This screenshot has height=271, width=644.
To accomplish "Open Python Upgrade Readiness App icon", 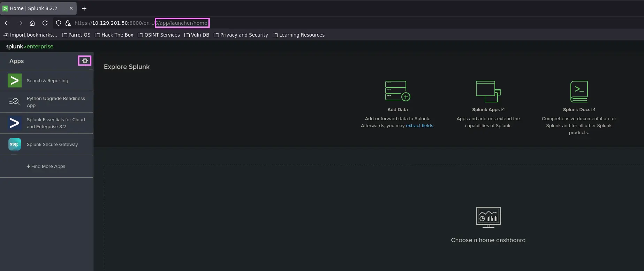I will click(x=14, y=102).
